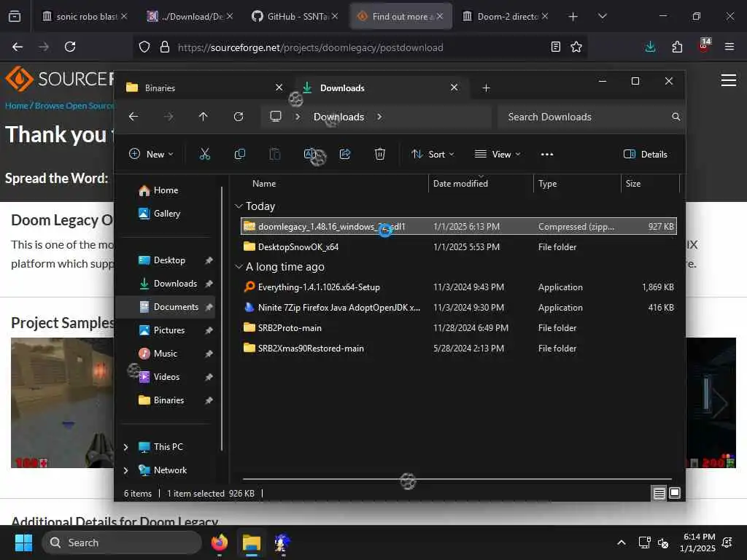This screenshot has width=747, height=560.
Task: Expand Network in navigation pane
Action: (125, 470)
